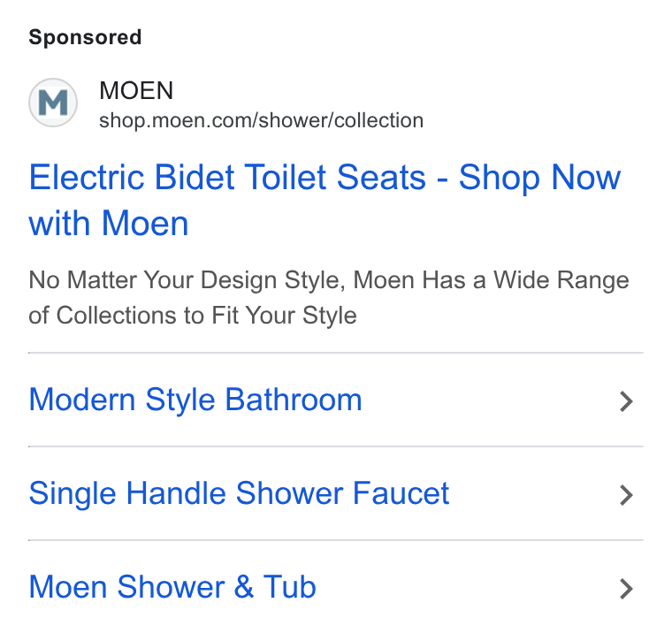Open the shop.moen.com/shower/collection URL
This screenshot has width=672, height=633.
261,120
